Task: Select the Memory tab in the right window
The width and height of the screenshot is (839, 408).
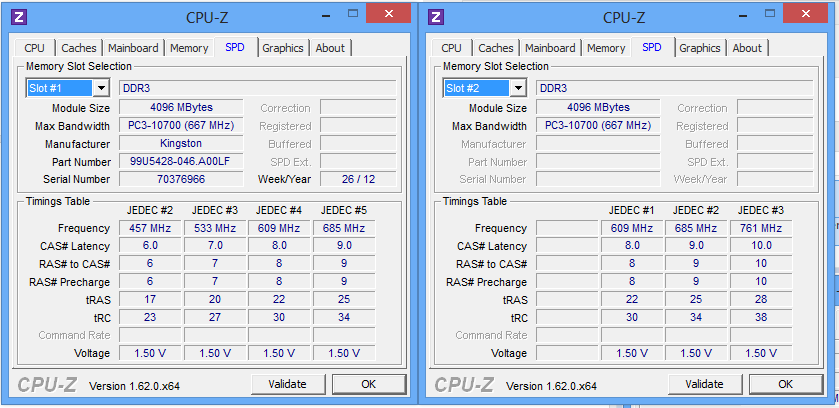Action: pos(606,48)
